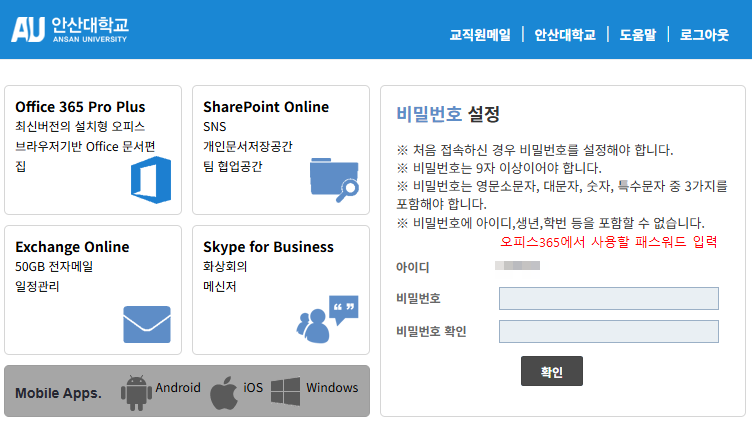Click the Skype for Business people icon
The image size is (752, 422).
pyautogui.click(x=327, y=319)
